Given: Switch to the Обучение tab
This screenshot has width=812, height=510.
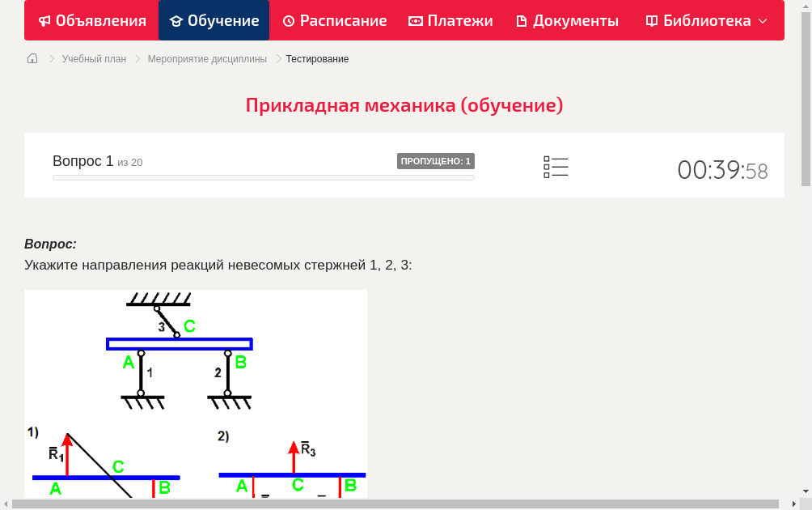Looking at the screenshot, I should pos(214,20).
